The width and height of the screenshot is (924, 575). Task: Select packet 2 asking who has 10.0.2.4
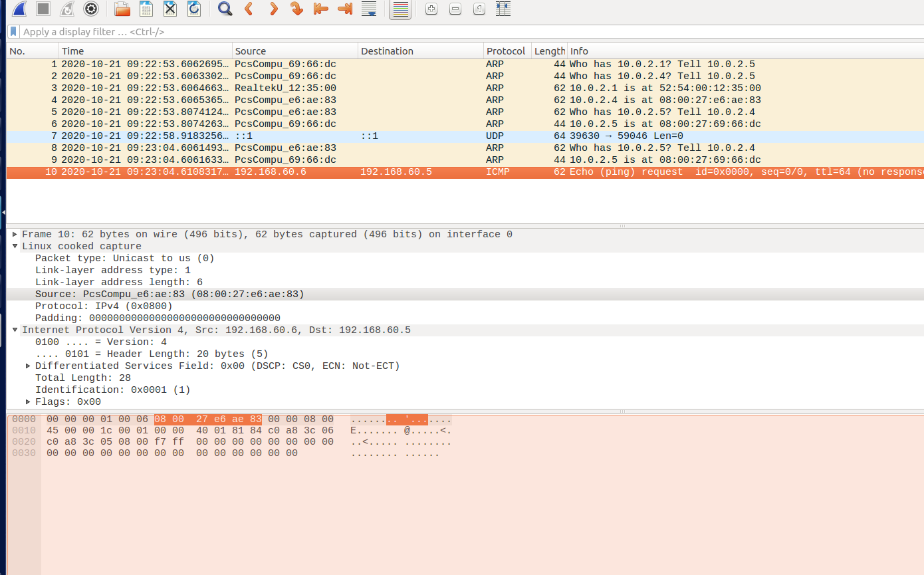pyautogui.click(x=465, y=76)
